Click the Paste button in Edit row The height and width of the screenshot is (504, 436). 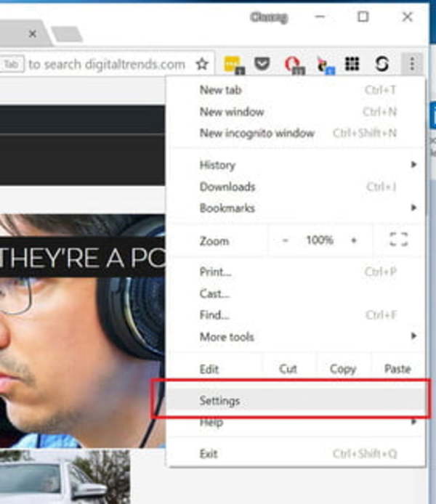397,369
